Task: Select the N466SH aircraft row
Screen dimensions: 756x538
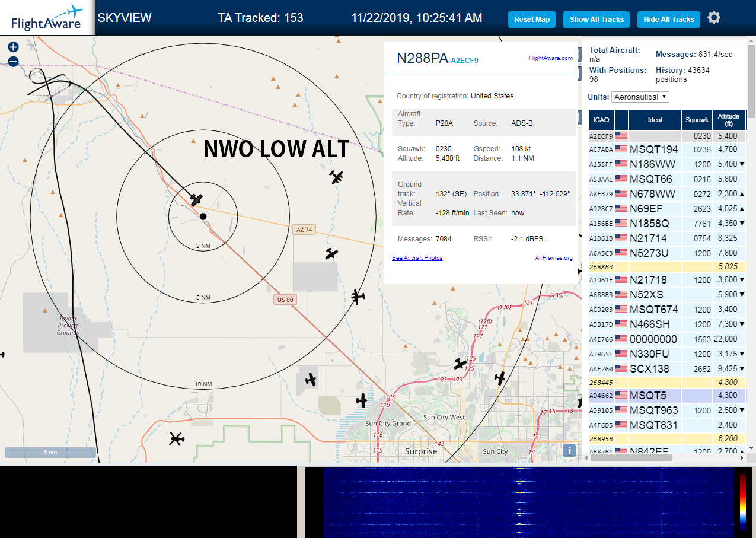Action: tap(666, 324)
